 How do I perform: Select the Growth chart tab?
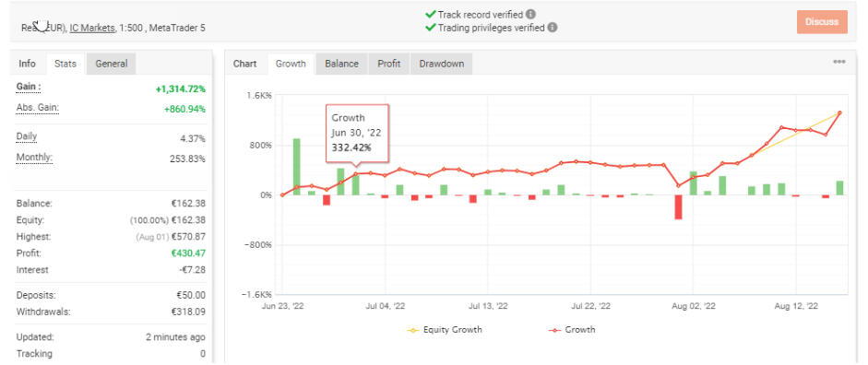tap(291, 64)
